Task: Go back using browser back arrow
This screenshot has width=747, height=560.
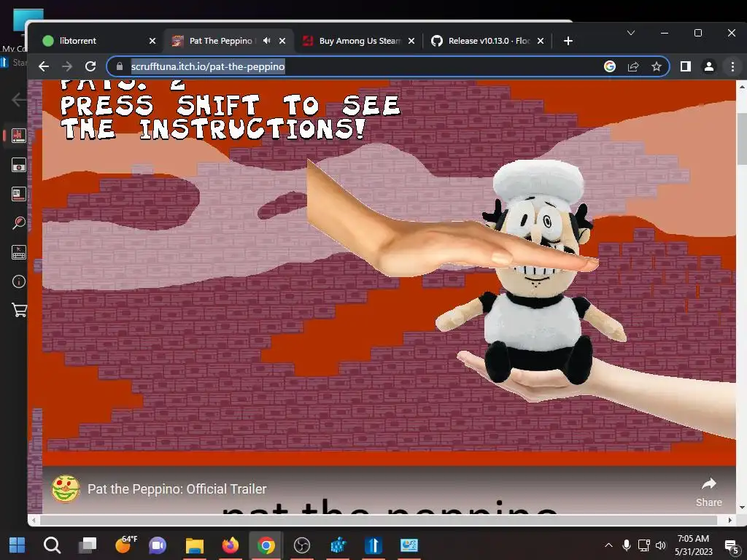Action: (44, 66)
